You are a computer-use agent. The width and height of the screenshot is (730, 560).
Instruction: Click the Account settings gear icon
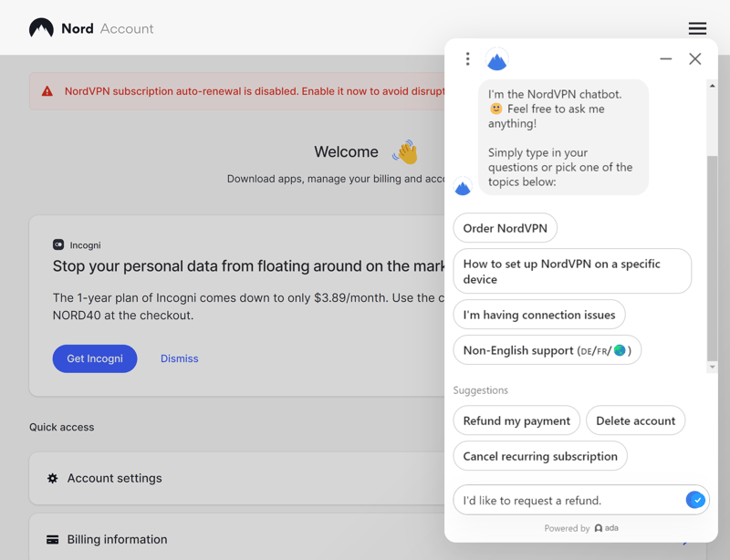53,478
